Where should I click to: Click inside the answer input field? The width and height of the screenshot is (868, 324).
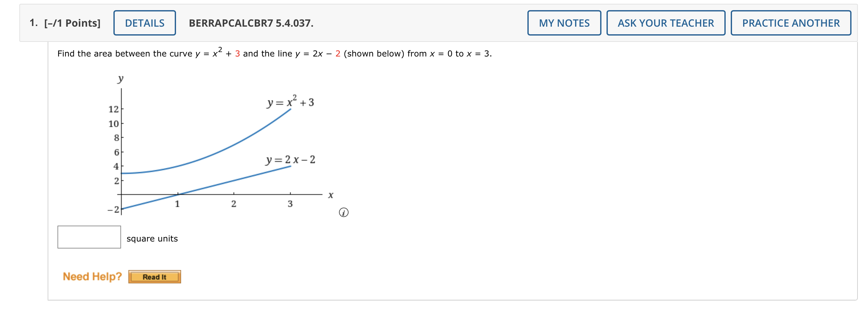[89, 239]
